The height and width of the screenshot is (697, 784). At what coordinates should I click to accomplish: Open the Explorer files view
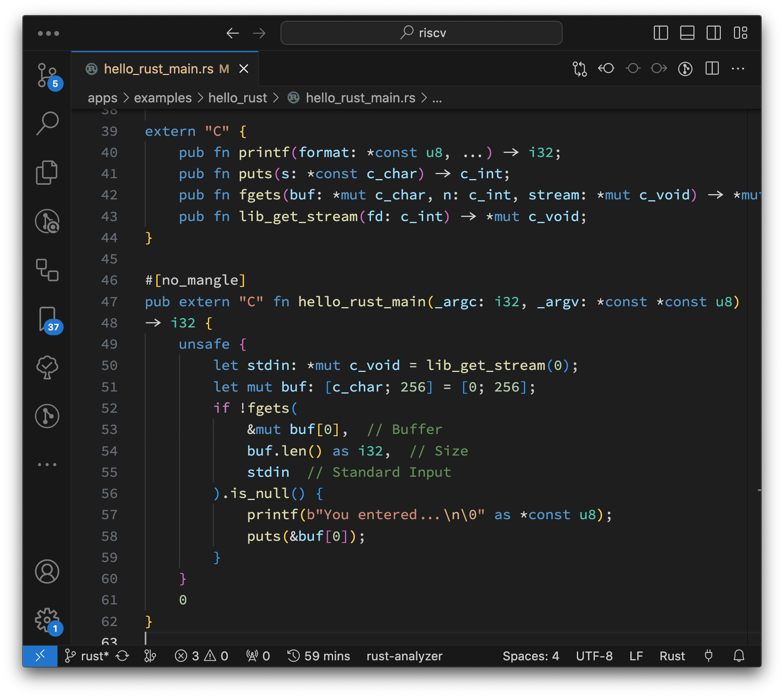(47, 172)
